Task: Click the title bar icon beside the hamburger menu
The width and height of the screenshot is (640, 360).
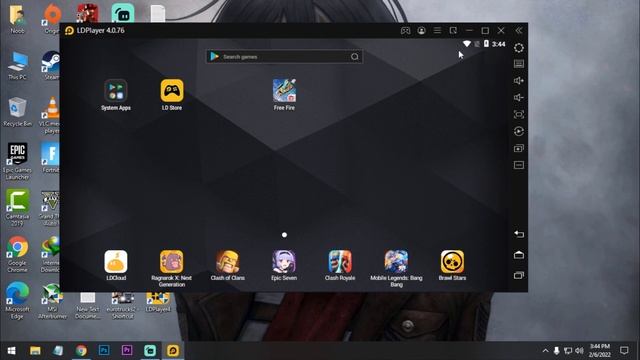Action: tap(453, 31)
